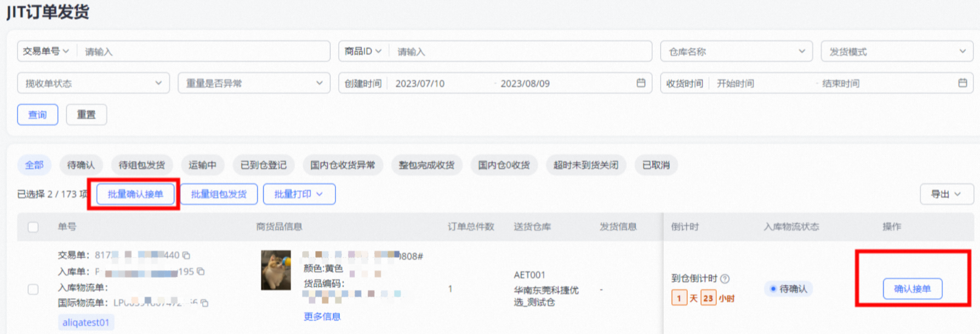Click the cat product thumbnail image

[276, 270]
